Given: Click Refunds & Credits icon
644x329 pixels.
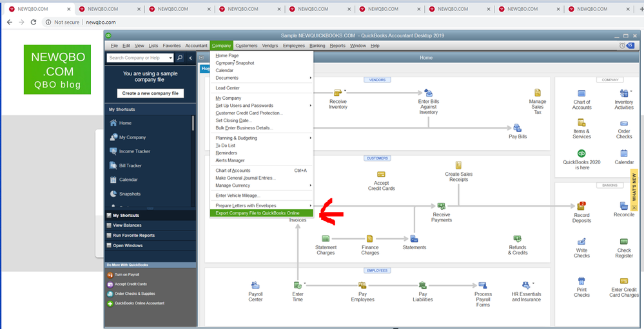Looking at the screenshot, I should (518, 238).
